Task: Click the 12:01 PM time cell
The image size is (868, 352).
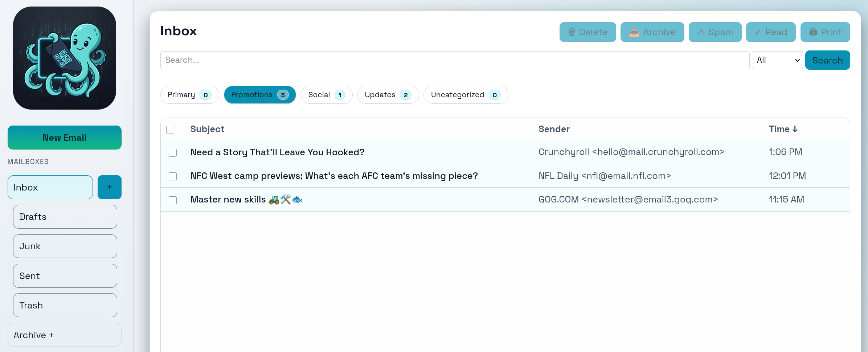Action: click(x=787, y=176)
